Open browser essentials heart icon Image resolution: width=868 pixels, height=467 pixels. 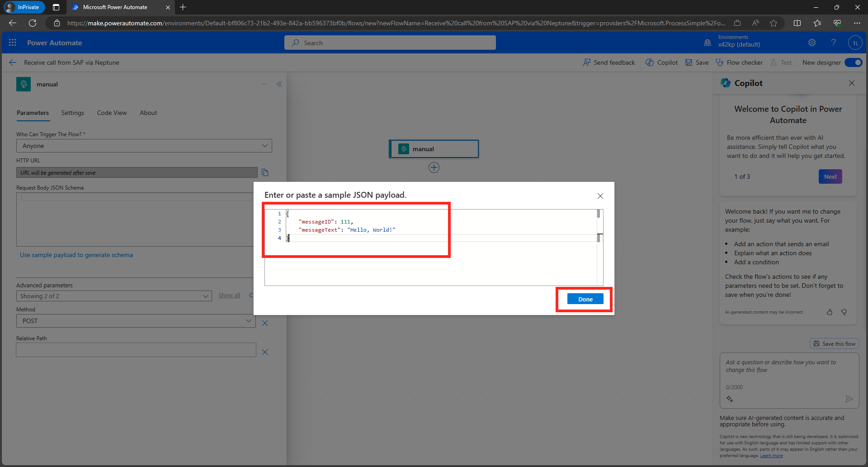pyautogui.click(x=837, y=23)
